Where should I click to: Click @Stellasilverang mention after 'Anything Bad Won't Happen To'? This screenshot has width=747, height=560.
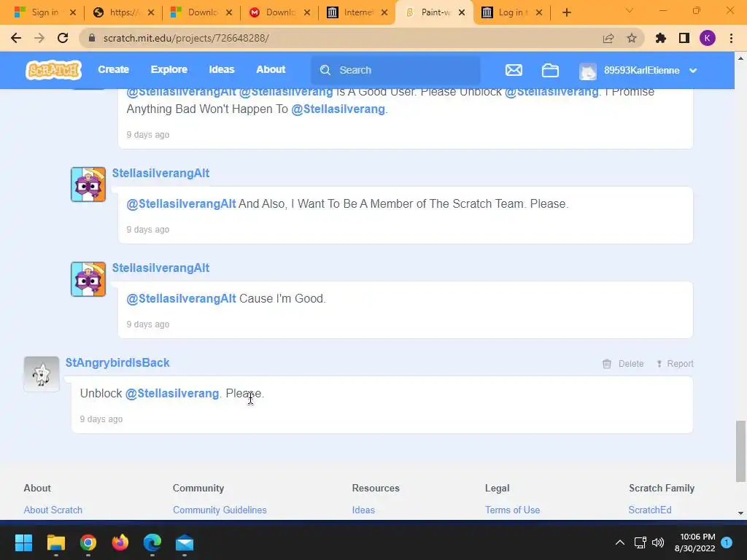point(338,109)
